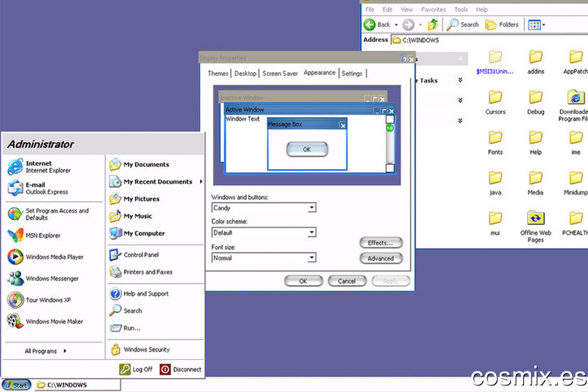Click OK in Display Properties
The height and width of the screenshot is (392, 588).
pyautogui.click(x=304, y=281)
